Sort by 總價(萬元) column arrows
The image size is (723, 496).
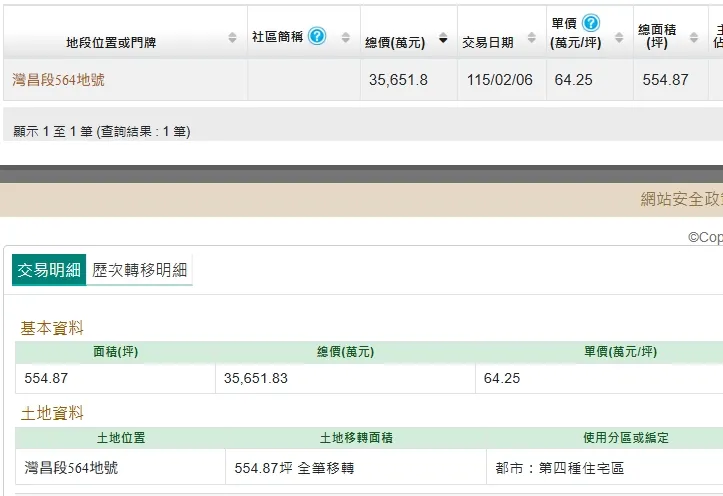pos(443,38)
